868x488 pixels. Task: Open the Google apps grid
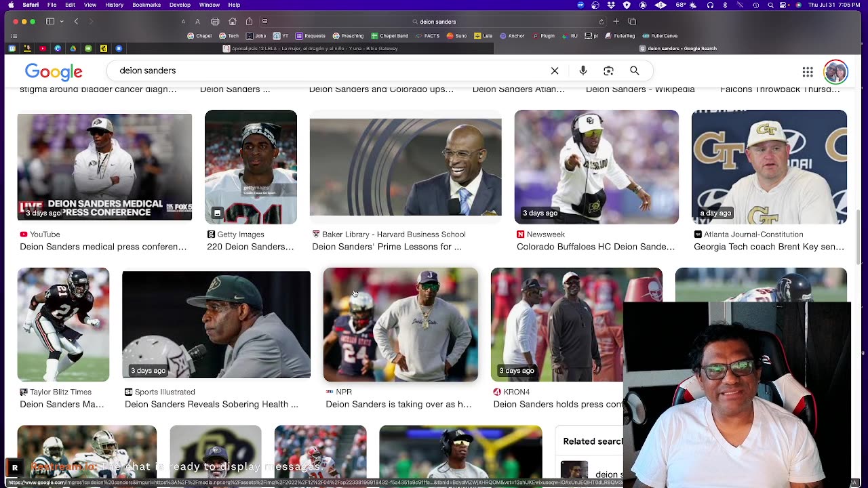tap(808, 72)
